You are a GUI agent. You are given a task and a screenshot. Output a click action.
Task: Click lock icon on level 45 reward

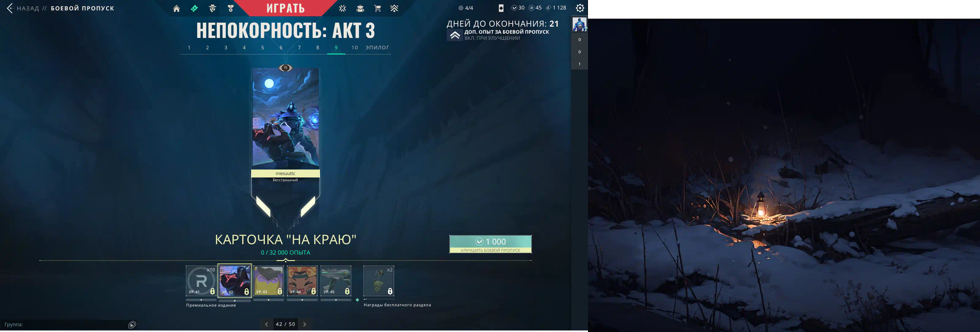tap(347, 291)
